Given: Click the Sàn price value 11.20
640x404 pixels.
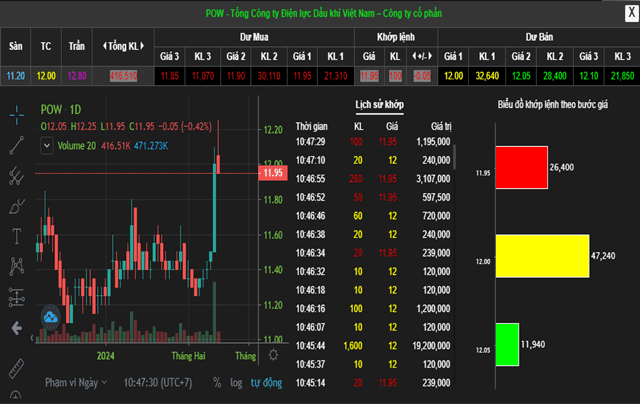Looking at the screenshot, I should point(16,76).
